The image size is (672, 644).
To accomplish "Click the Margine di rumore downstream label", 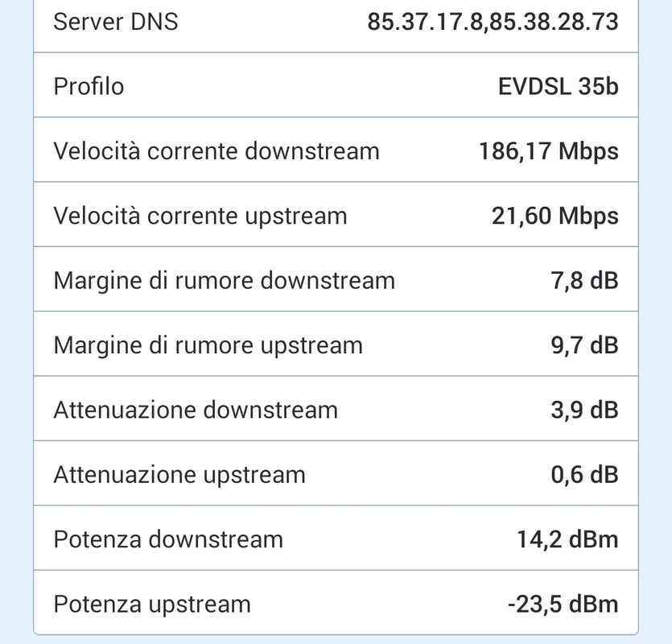I will [224, 280].
